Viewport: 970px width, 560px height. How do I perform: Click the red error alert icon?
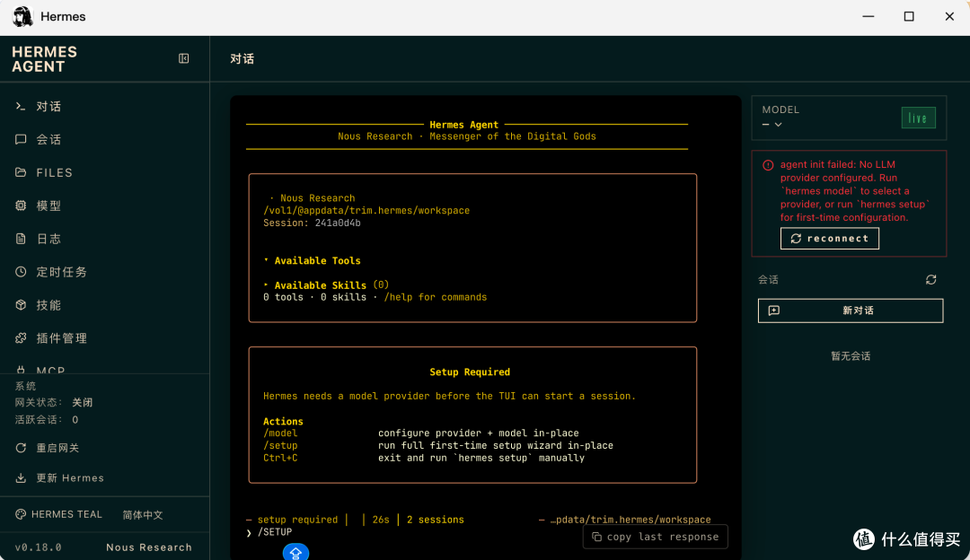(768, 165)
